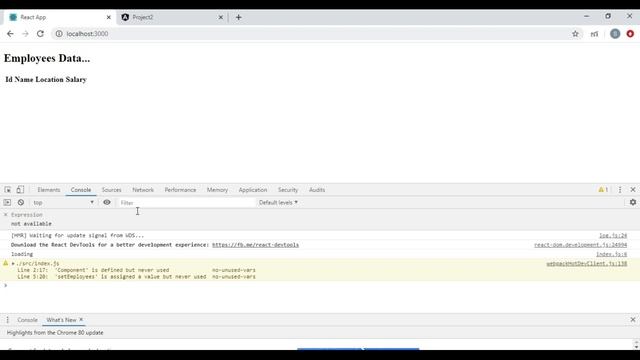Switch to the Performance tab
Screen dimensions: 640x360
click(180, 190)
